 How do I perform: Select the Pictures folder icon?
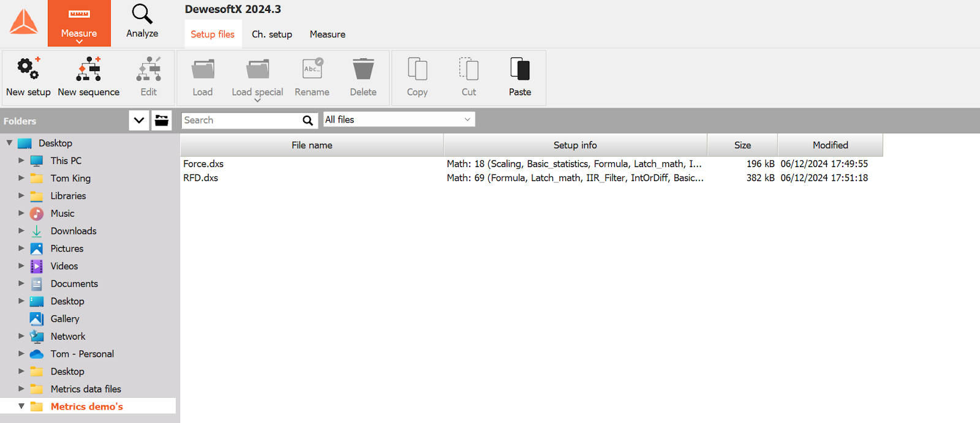(x=37, y=249)
